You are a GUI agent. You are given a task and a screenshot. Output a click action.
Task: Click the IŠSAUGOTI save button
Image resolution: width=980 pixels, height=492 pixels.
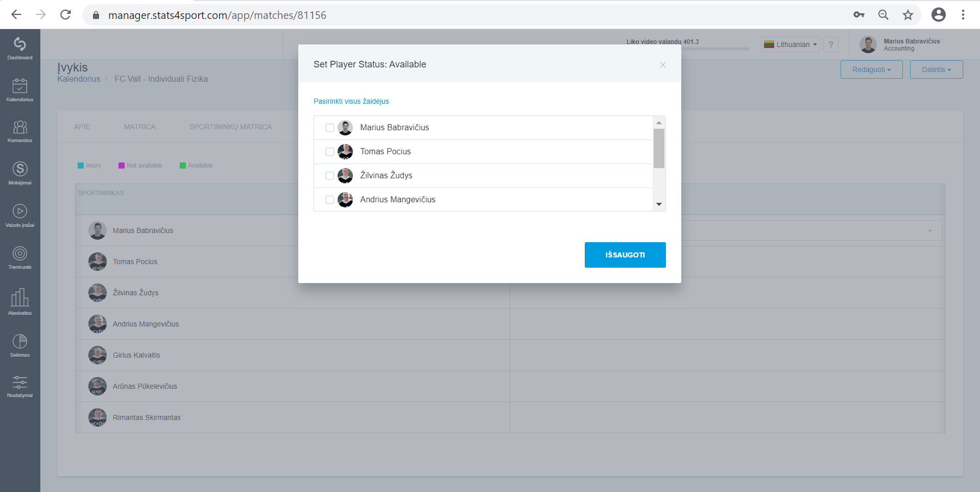tap(625, 255)
